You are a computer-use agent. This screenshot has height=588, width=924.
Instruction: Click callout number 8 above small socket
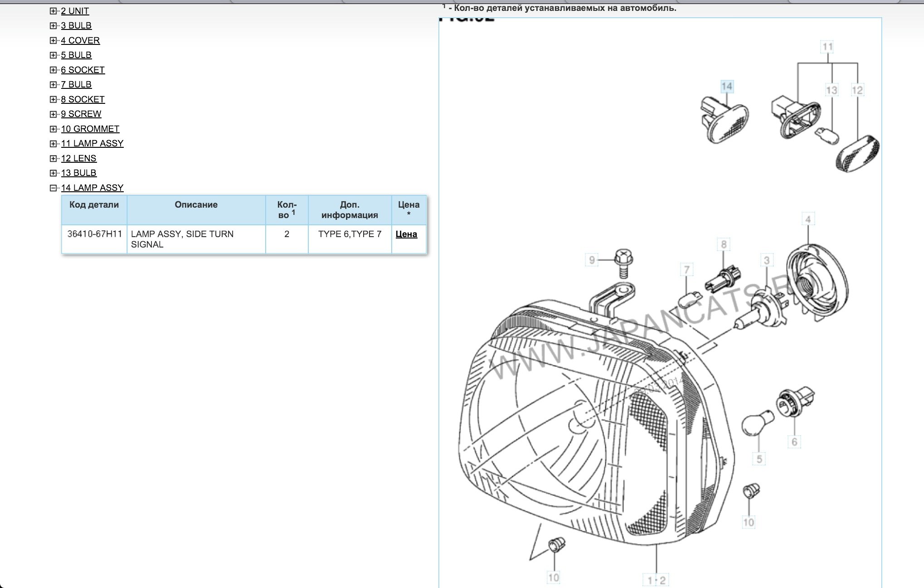[724, 245]
